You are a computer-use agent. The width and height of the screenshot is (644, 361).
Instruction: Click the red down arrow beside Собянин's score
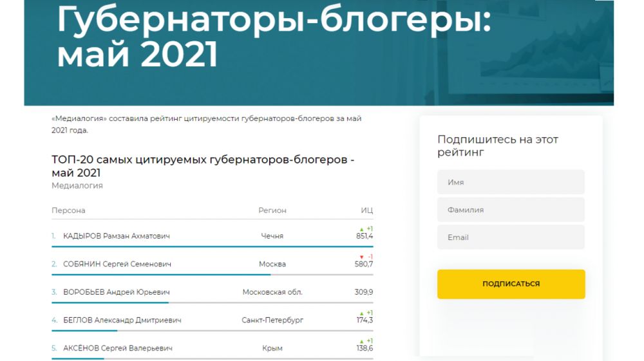[x=362, y=257]
